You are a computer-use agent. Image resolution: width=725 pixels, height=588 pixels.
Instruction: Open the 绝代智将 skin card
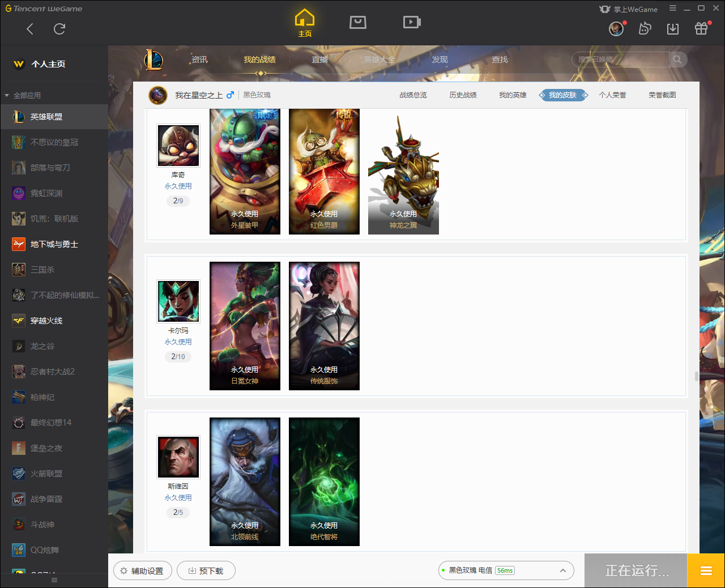tap(324, 482)
